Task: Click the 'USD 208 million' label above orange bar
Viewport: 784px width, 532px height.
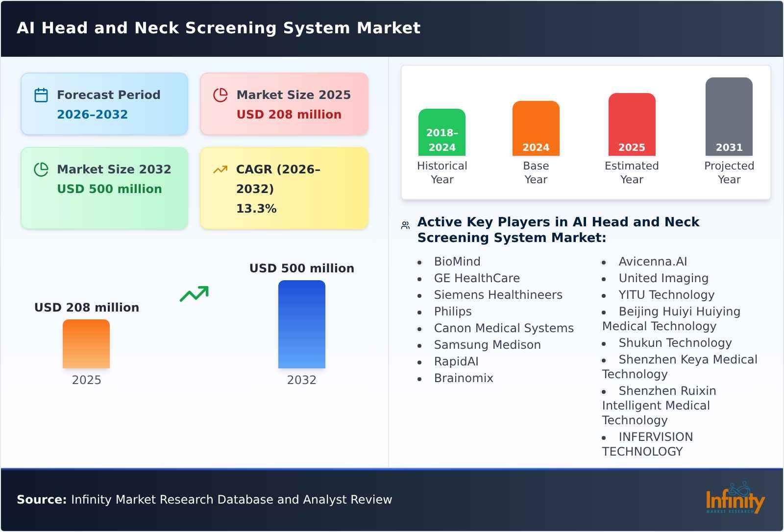Action: pyautogui.click(x=87, y=308)
